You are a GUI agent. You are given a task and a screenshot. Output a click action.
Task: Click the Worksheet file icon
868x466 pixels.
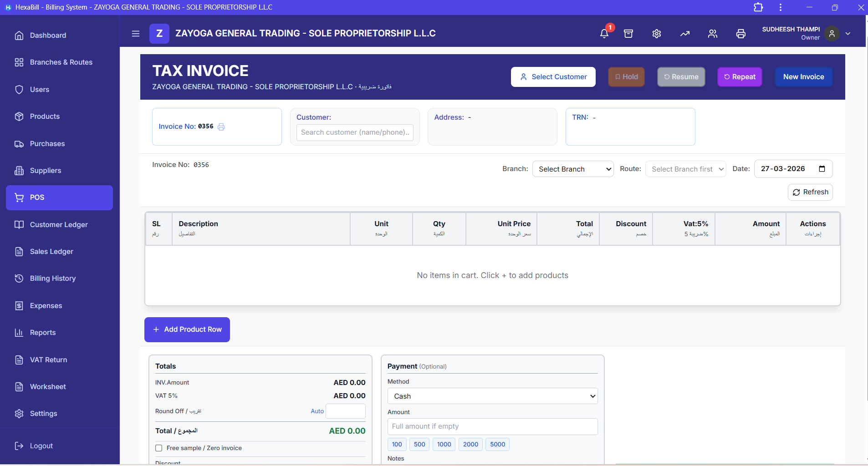click(19, 387)
